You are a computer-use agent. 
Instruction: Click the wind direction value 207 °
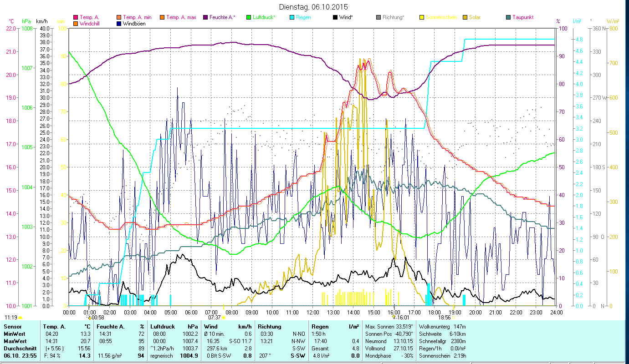tap(264, 356)
